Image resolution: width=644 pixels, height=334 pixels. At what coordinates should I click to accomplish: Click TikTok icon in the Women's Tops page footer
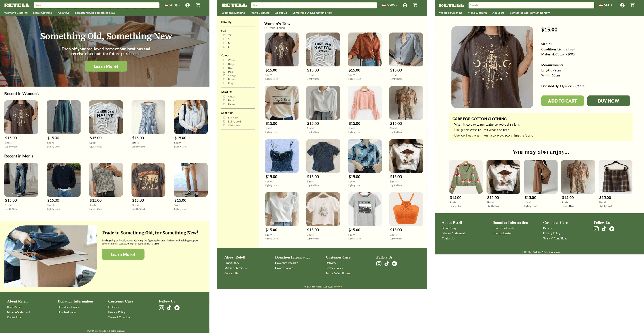coord(387,264)
